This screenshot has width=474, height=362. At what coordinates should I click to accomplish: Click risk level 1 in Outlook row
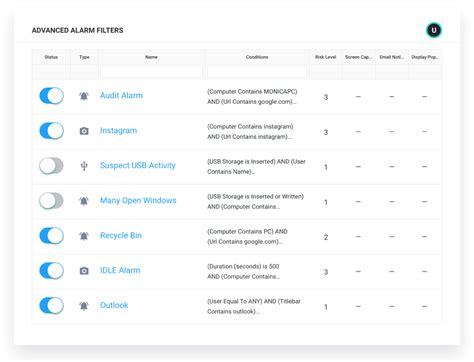(326, 307)
